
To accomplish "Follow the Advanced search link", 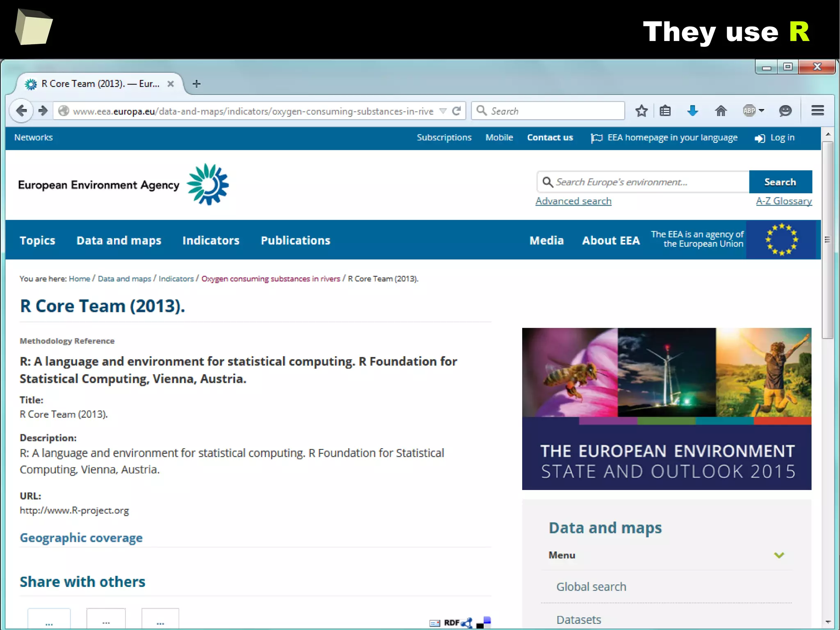I will pos(573,201).
